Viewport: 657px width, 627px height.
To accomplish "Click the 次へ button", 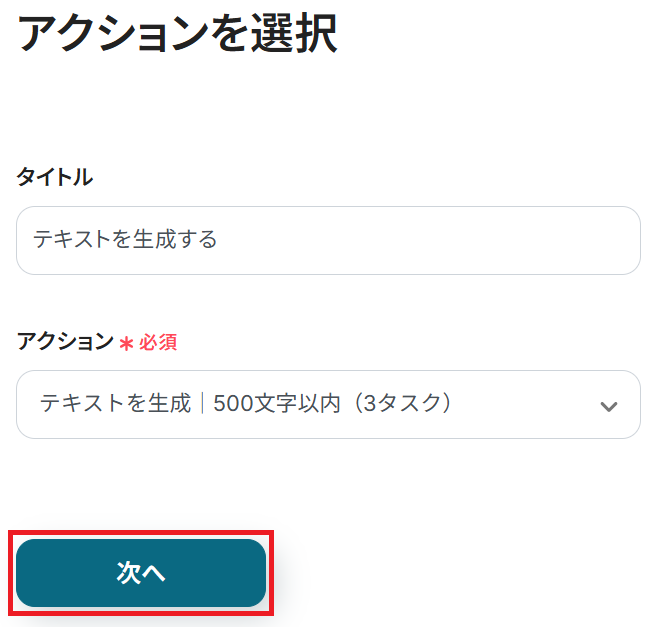I will (x=141, y=573).
